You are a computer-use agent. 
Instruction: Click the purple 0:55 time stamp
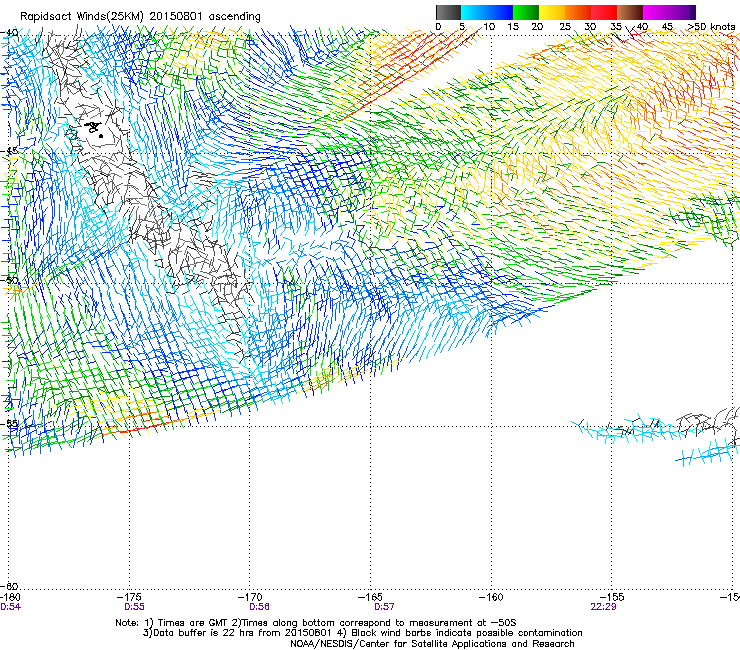(135, 607)
